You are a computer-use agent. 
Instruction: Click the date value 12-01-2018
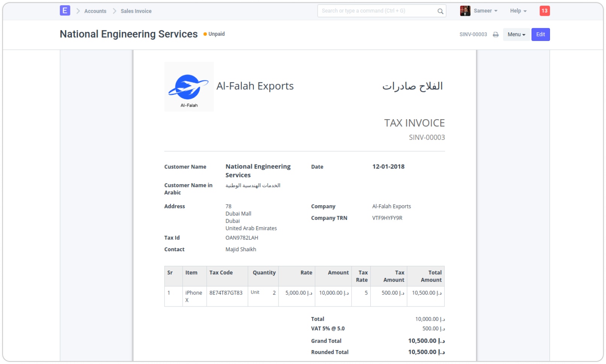388,167
